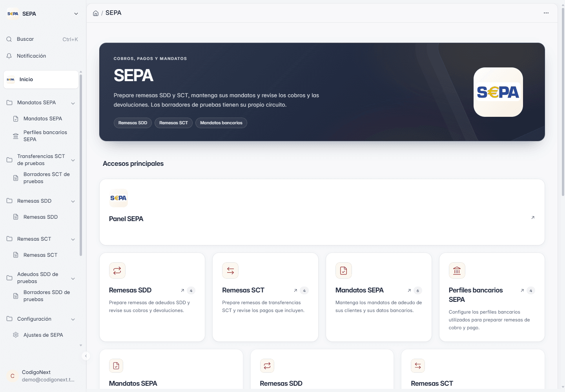The width and height of the screenshot is (565, 392).
Task: Collapse the Mandatos SEPA sidebar group
Action: (73, 103)
